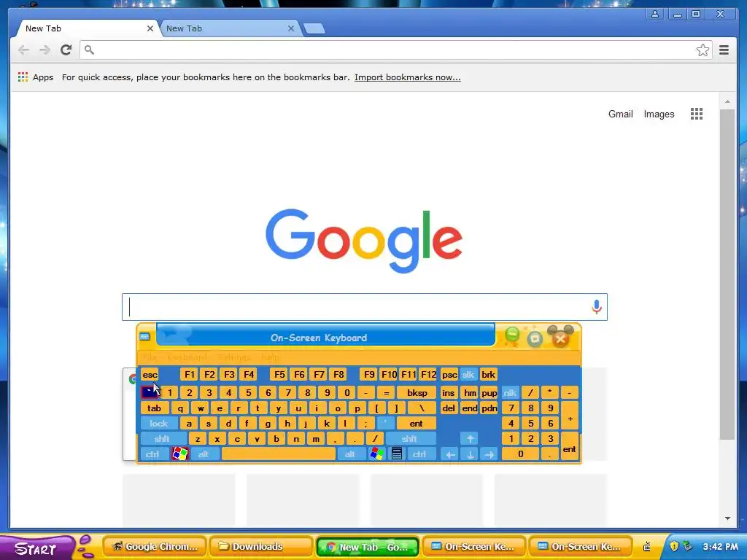The width and height of the screenshot is (747, 560).
Task: Click the spacebar on the On-Screen Keyboard
Action: (x=278, y=454)
